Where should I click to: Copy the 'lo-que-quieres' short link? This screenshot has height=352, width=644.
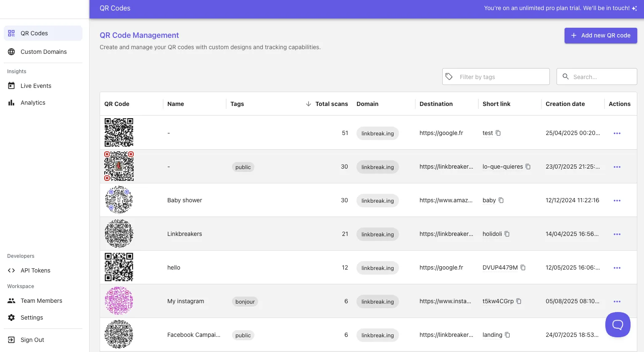[x=528, y=167]
